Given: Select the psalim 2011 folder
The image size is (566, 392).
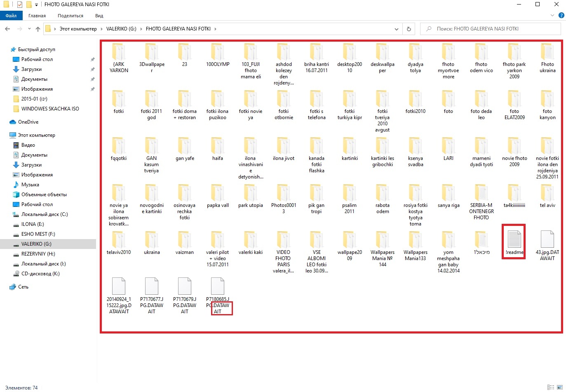Looking at the screenshot, I should 350,199.
